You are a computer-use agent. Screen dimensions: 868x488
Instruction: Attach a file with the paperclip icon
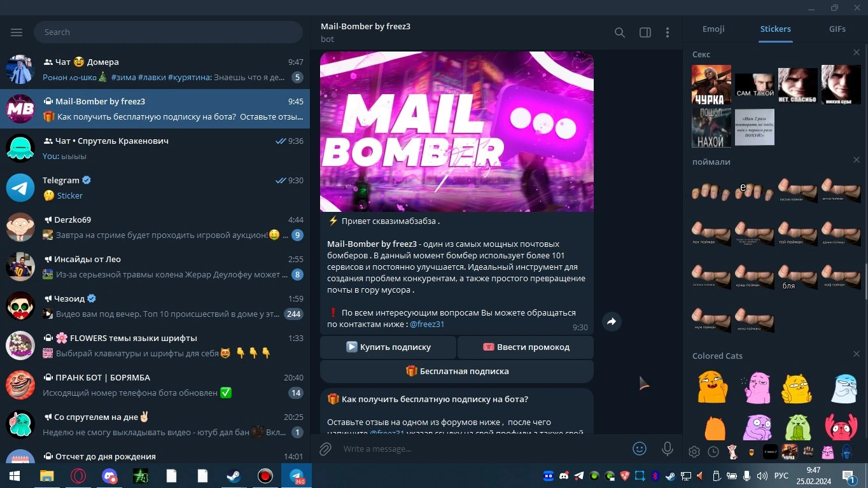325,449
